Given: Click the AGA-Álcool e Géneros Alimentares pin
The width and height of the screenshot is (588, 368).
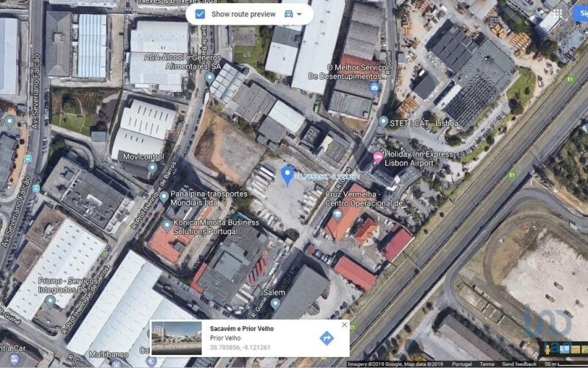Looking at the screenshot, I should point(209,78).
